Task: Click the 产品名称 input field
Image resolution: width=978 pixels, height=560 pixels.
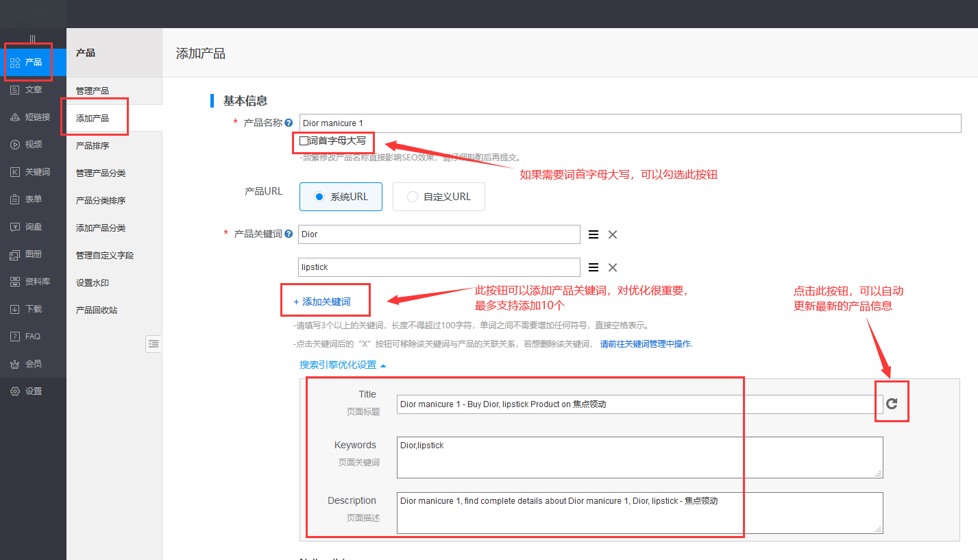Action: click(629, 123)
